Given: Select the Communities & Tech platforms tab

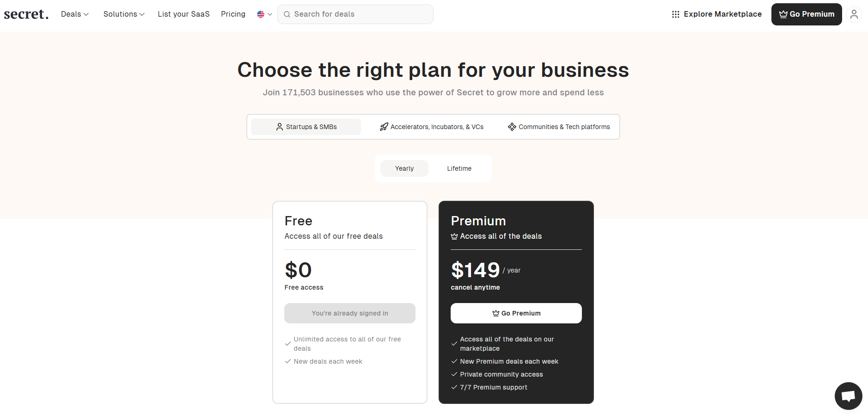Looking at the screenshot, I should click(x=564, y=127).
